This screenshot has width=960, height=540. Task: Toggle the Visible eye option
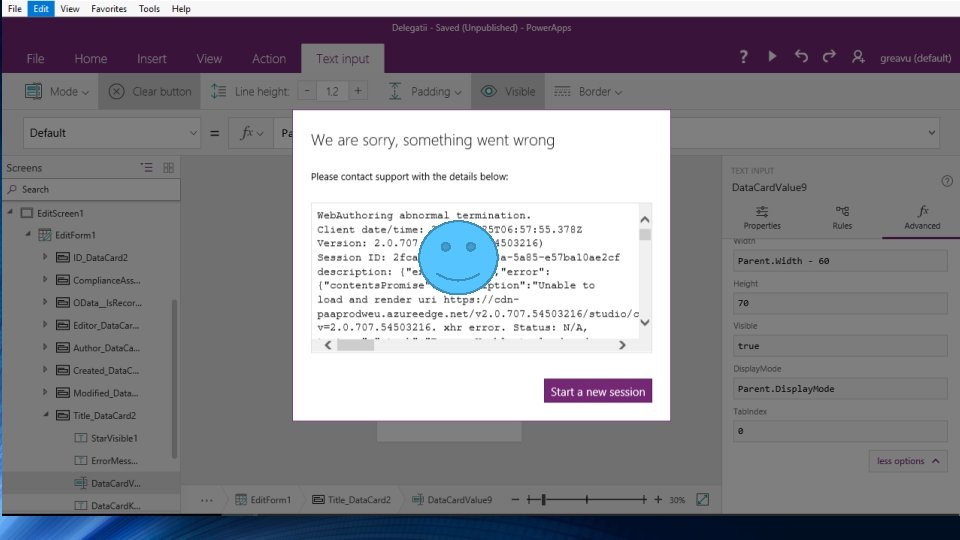508,91
